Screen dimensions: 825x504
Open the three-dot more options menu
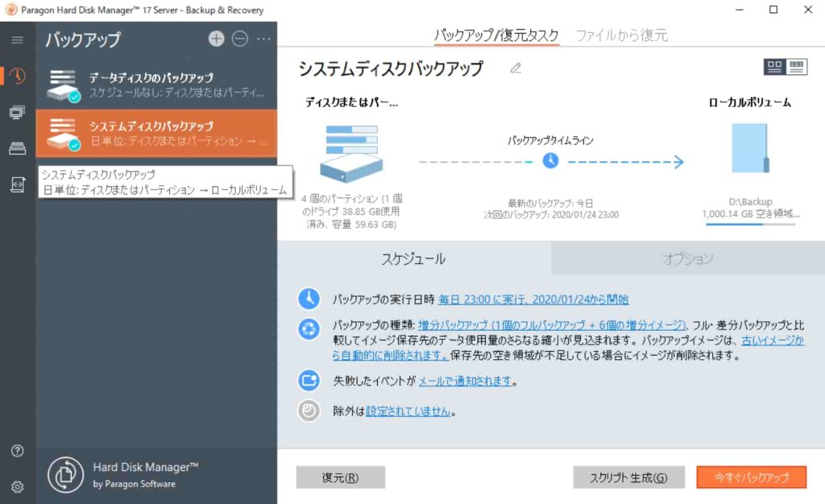point(263,39)
